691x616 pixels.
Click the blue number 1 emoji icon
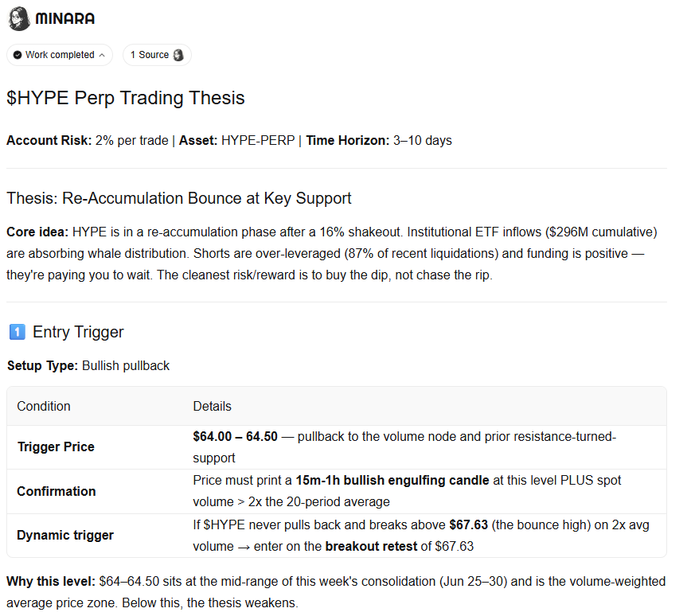[x=18, y=332]
